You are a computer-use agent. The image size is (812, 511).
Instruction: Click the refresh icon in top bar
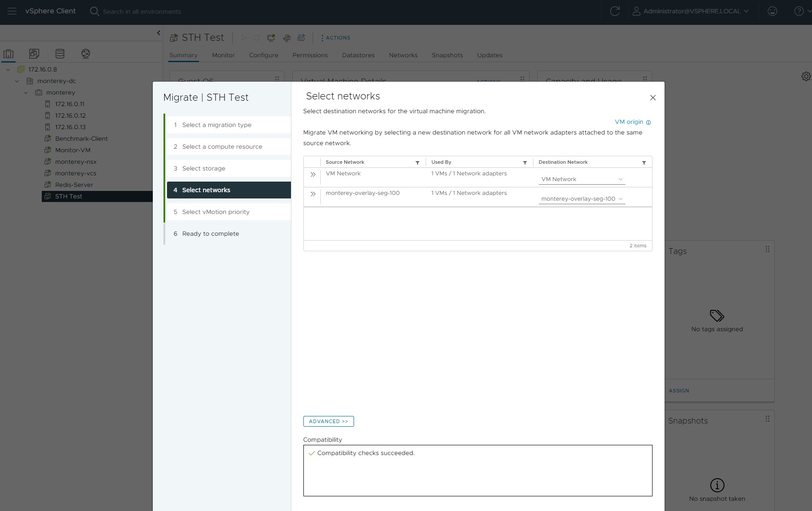click(615, 11)
